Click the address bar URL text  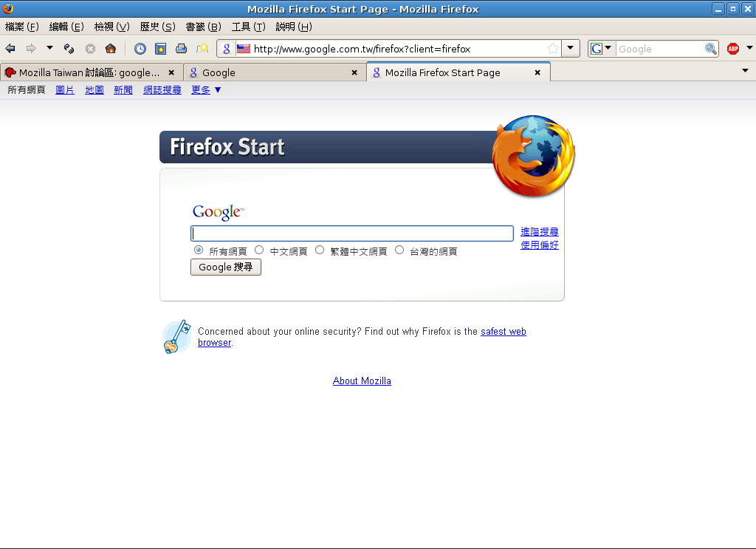click(362, 49)
